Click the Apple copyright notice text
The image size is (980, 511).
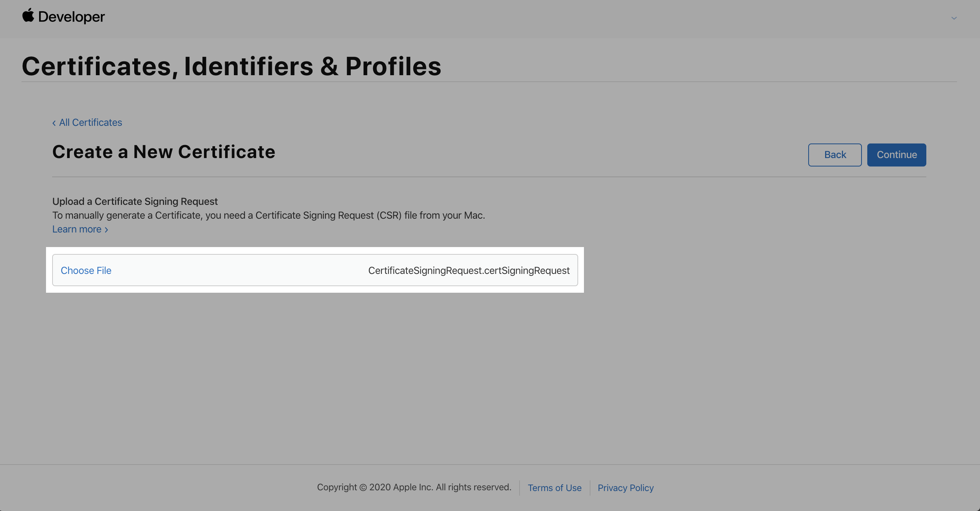[414, 487]
